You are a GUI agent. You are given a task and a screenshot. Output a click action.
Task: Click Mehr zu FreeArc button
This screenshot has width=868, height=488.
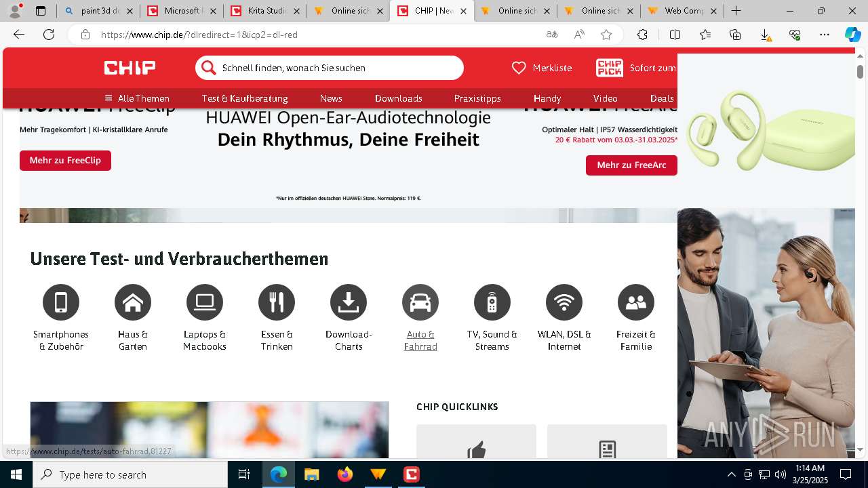coord(631,165)
